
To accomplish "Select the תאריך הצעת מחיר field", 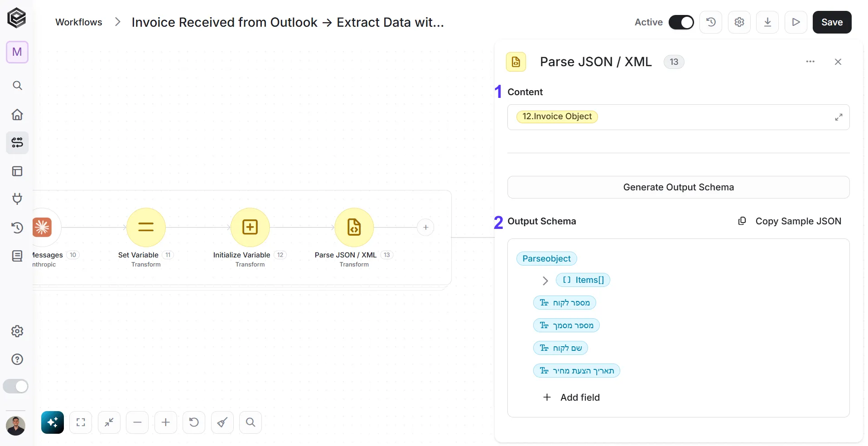I will click(x=577, y=371).
